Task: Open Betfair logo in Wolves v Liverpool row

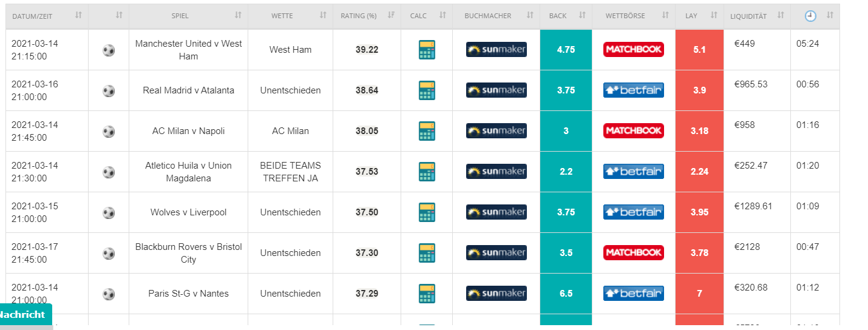Action: [634, 212]
